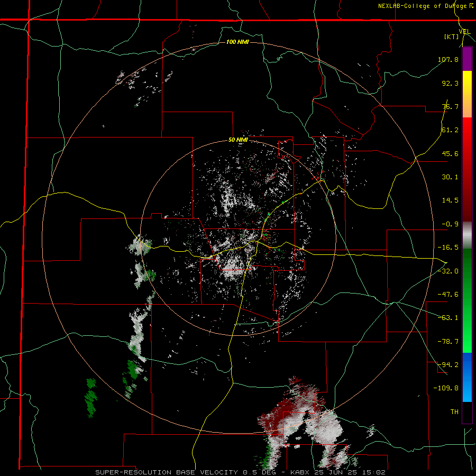
Task: Select the 61.2 scale value
Action: pyautogui.click(x=450, y=130)
